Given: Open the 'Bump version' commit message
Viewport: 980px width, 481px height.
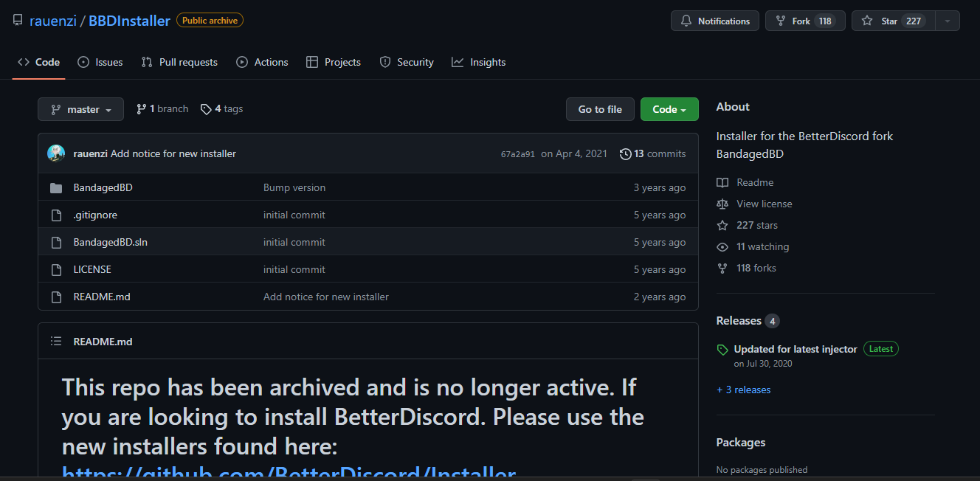Looking at the screenshot, I should [x=294, y=187].
